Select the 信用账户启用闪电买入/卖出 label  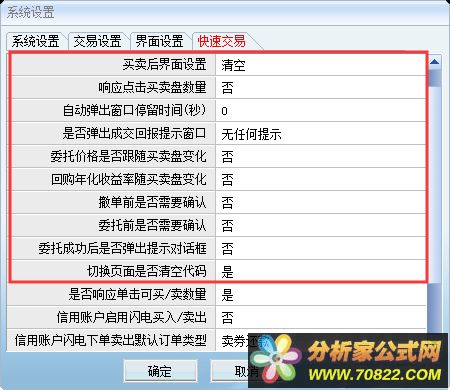click(x=132, y=318)
